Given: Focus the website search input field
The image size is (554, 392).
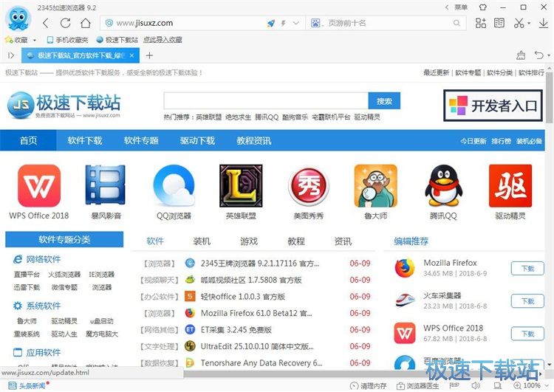Looking at the screenshot, I should click(266, 101).
